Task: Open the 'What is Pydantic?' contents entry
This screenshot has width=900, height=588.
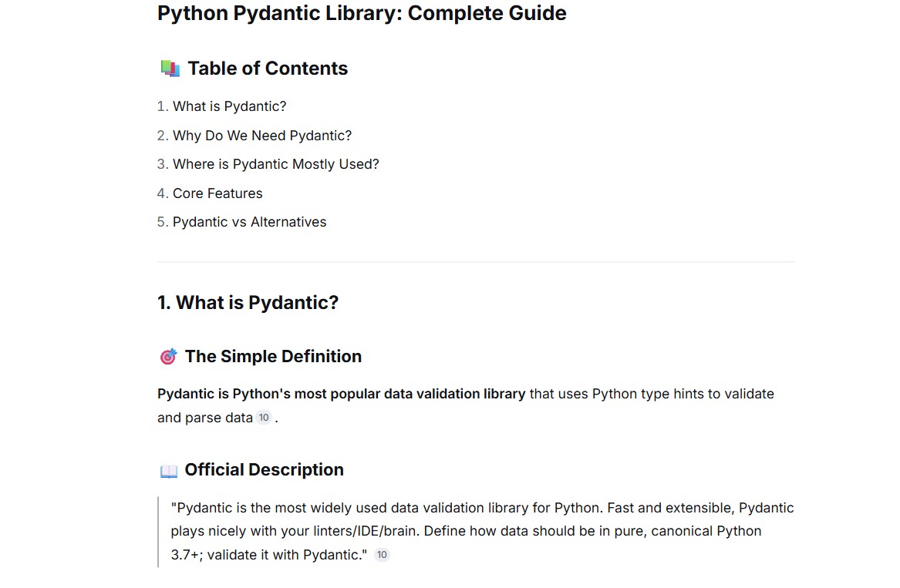Action: click(229, 106)
